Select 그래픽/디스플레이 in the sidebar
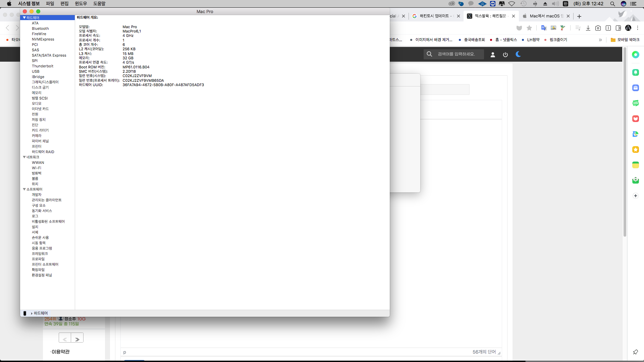 tap(45, 82)
